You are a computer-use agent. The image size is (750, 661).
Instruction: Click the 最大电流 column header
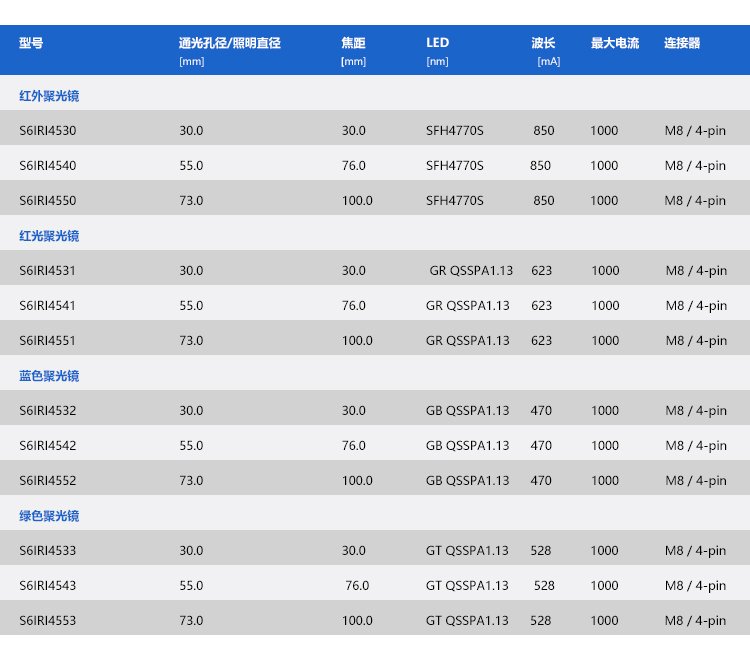(615, 43)
